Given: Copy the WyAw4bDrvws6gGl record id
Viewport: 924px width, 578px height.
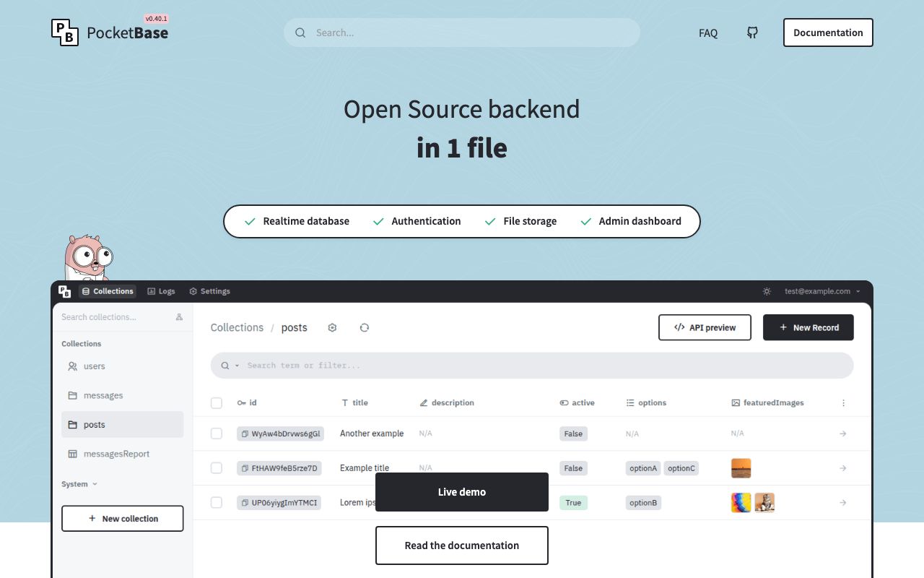Looking at the screenshot, I should [x=245, y=433].
